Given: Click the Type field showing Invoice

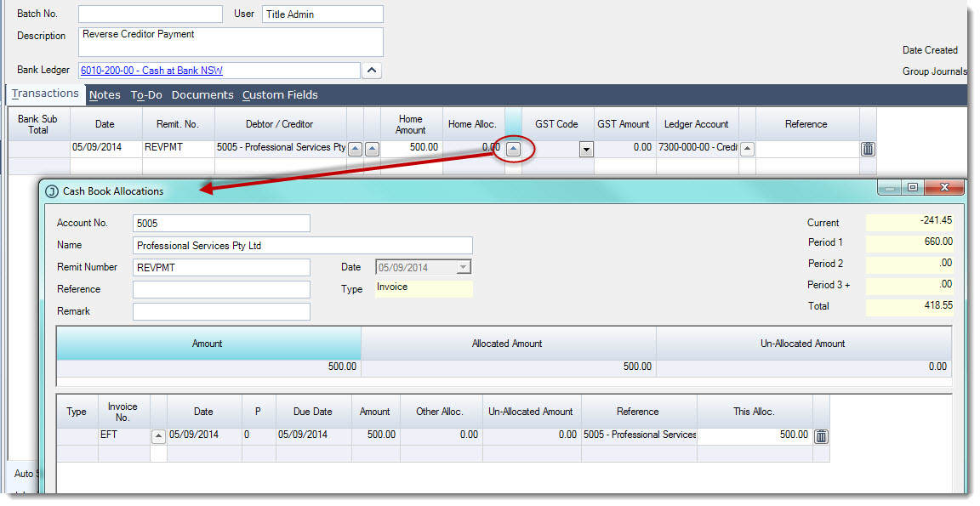Looking at the screenshot, I should tap(424, 288).
